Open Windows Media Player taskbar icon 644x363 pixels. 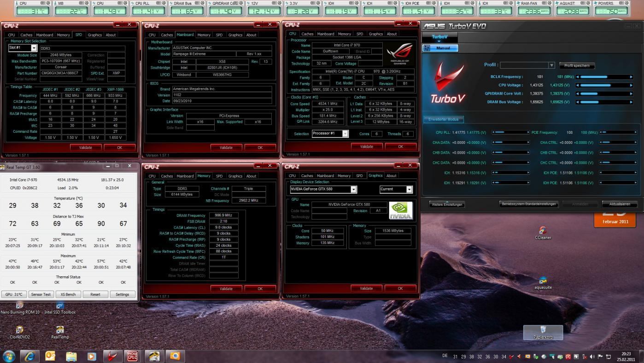(92, 356)
